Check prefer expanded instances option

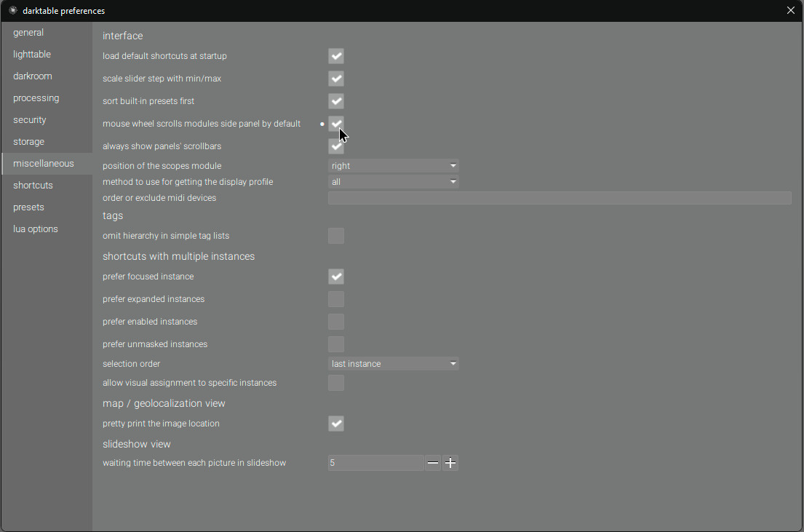click(335, 299)
